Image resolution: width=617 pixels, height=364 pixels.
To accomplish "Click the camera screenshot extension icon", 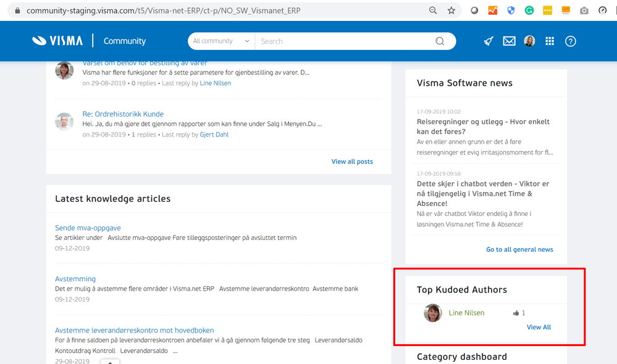I will tap(584, 10).
